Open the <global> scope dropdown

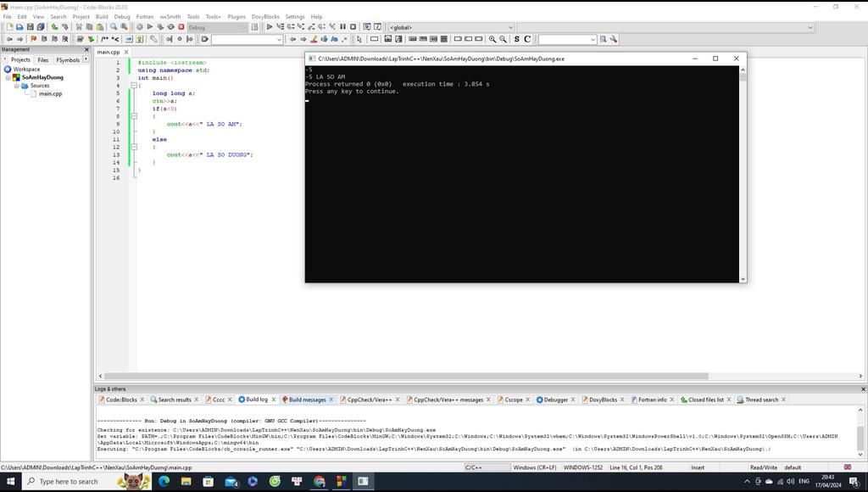[x=451, y=27]
